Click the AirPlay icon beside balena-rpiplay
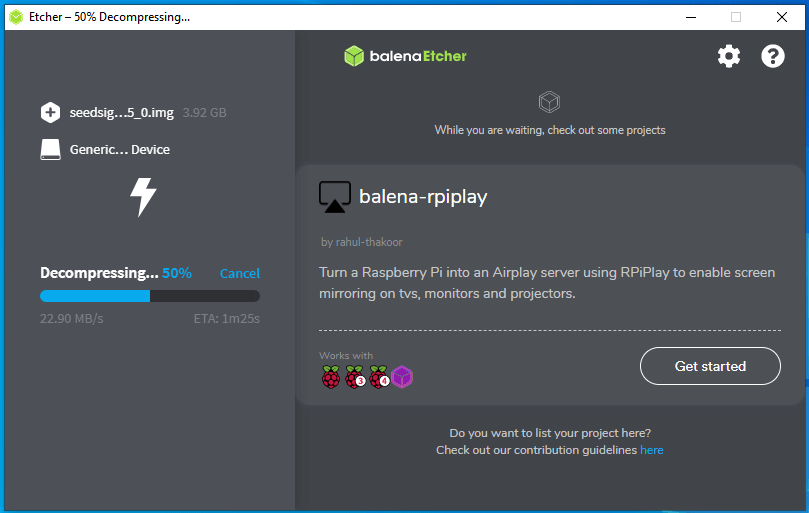The image size is (809, 513). [x=334, y=197]
